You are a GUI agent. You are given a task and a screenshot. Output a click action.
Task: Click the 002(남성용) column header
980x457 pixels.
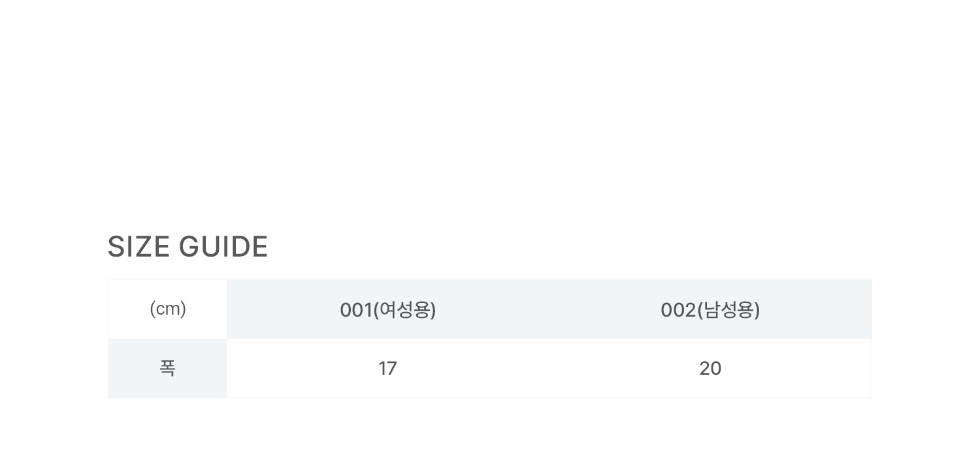tap(710, 309)
